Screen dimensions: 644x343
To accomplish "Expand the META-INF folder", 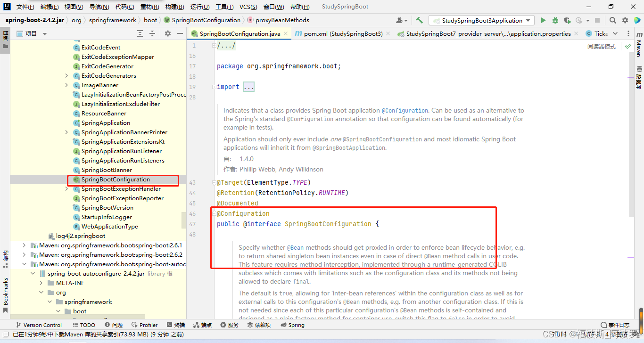I will [x=41, y=283].
